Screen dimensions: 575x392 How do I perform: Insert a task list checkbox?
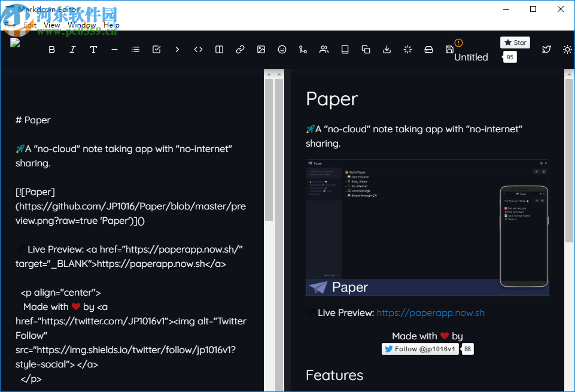coord(156,49)
